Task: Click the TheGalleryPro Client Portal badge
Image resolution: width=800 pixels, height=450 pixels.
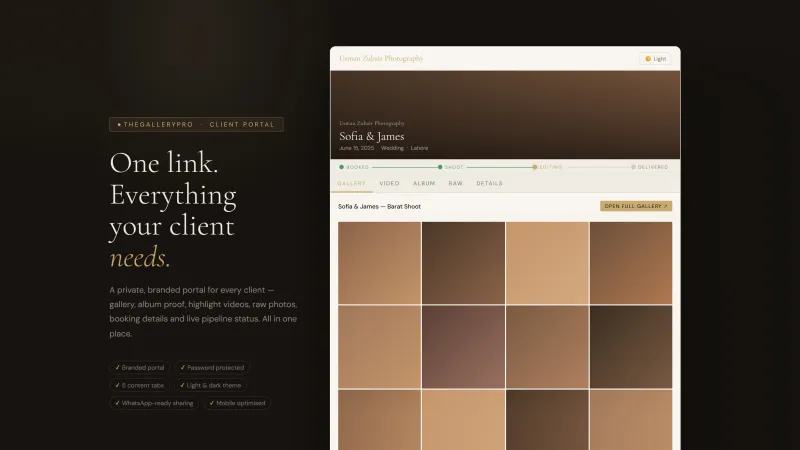Action: click(x=196, y=124)
